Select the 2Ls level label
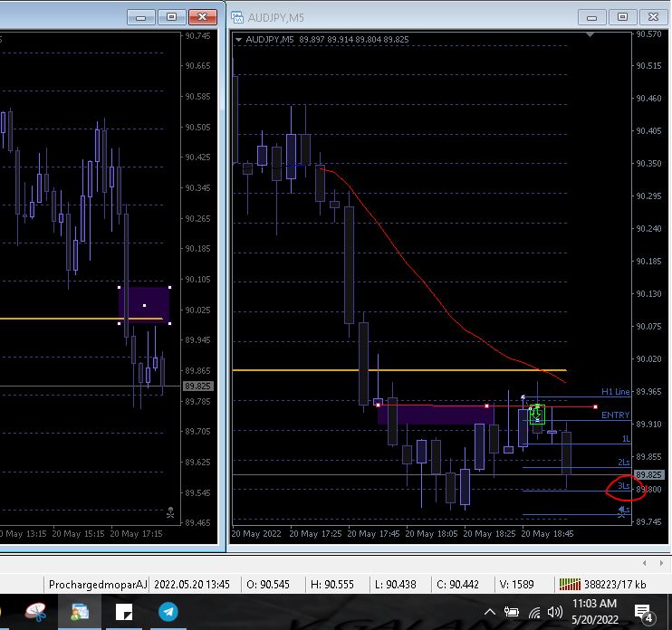Screen dimensions: 672x630 (624, 463)
